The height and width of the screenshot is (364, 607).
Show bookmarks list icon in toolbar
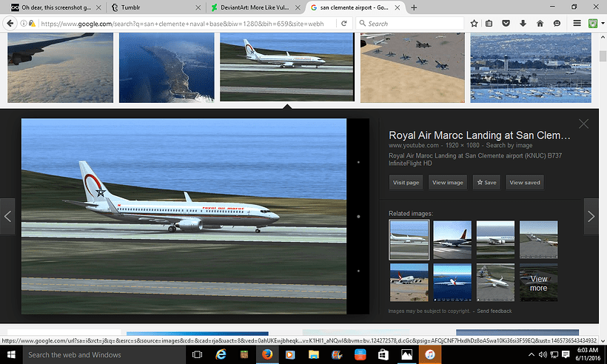coord(489,24)
